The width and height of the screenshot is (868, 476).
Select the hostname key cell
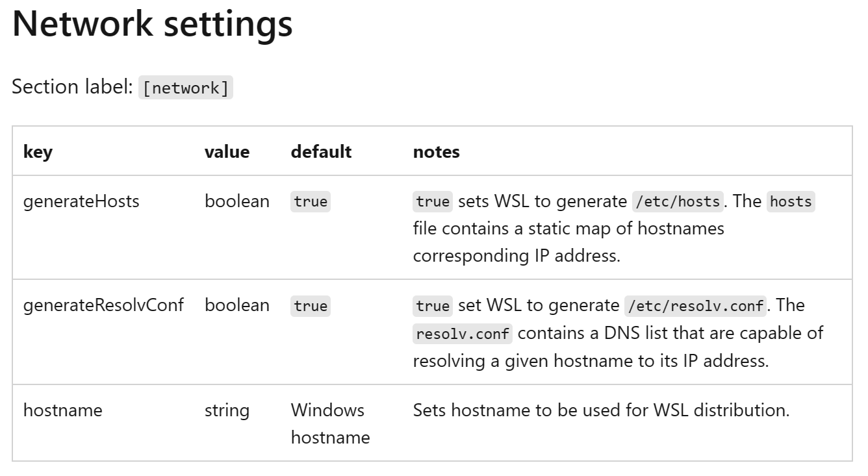pyautogui.click(x=62, y=410)
